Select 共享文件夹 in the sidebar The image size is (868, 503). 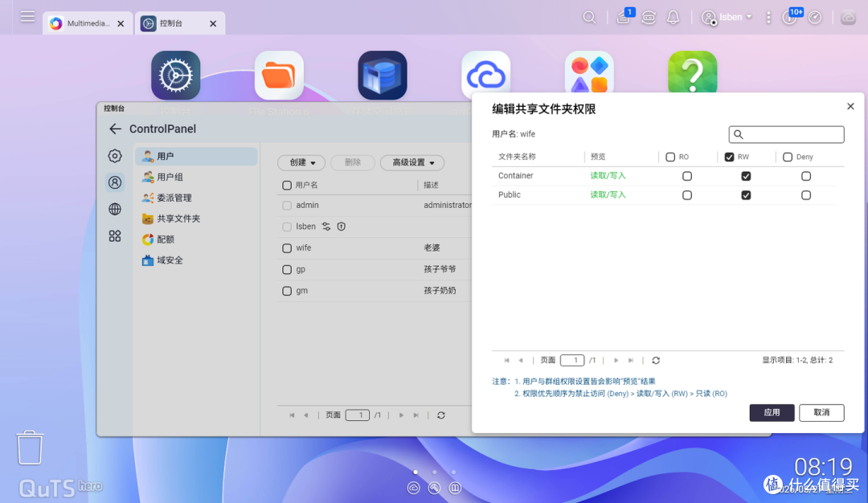pyautogui.click(x=197, y=219)
